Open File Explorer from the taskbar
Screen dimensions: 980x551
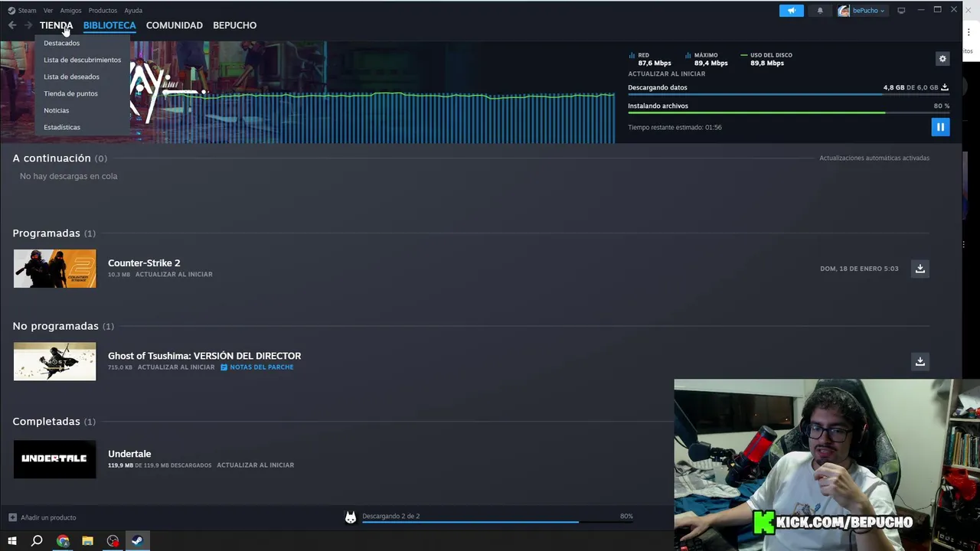[x=87, y=541]
